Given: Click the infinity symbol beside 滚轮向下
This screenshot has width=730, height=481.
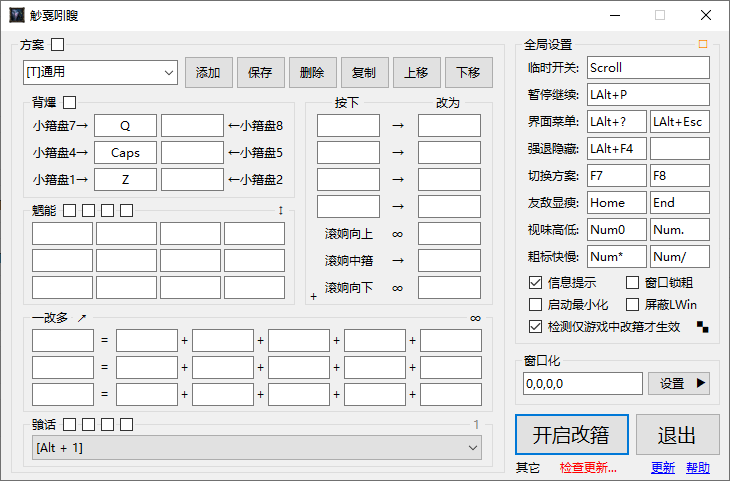Looking at the screenshot, I should click(397, 288).
